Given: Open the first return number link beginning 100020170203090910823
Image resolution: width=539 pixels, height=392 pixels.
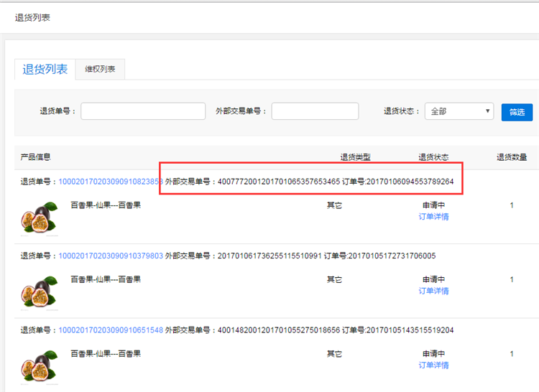Looking at the screenshot, I should [x=109, y=182].
